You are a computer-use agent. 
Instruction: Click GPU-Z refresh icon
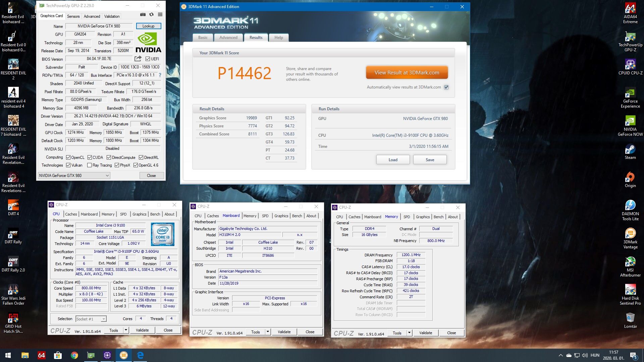click(152, 14)
